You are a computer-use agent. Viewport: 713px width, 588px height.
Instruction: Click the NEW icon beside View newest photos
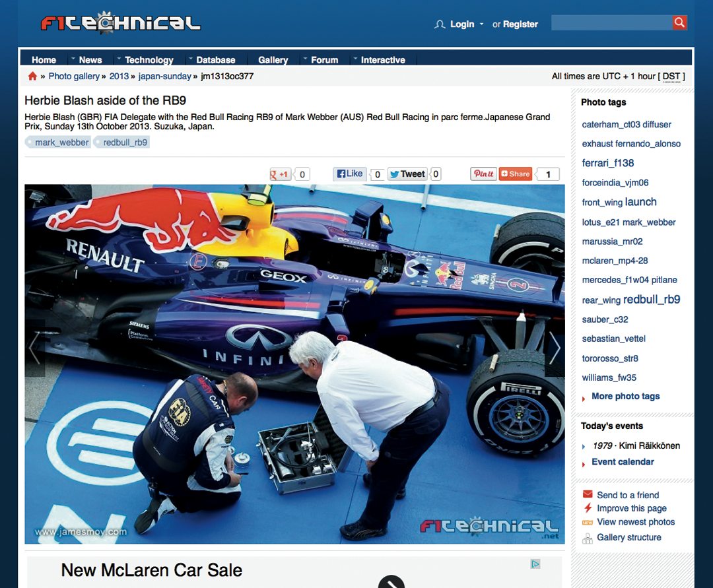click(x=588, y=521)
